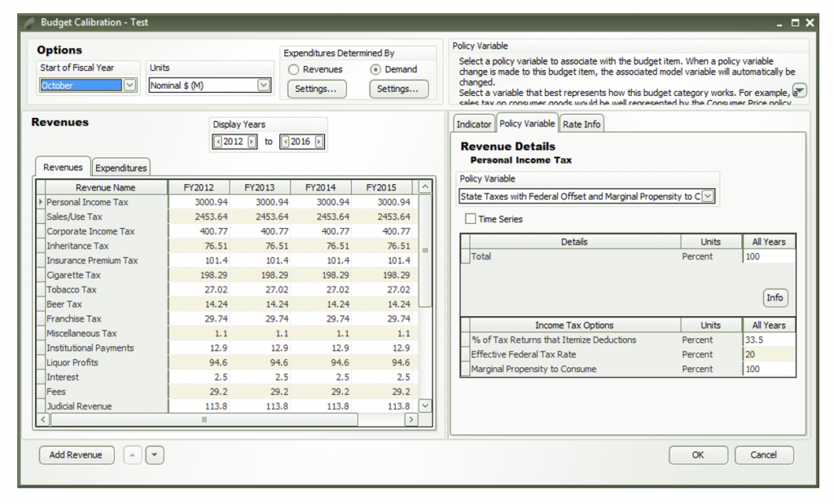Click the revenue table scroll-down arrow
The width and height of the screenshot is (834, 504).
pos(425,405)
